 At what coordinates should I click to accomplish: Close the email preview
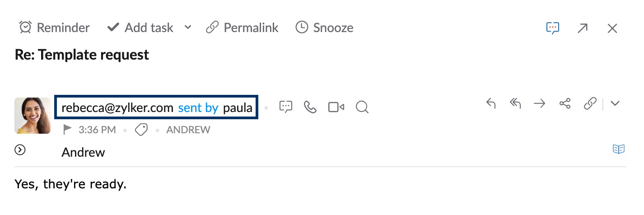[x=612, y=28]
